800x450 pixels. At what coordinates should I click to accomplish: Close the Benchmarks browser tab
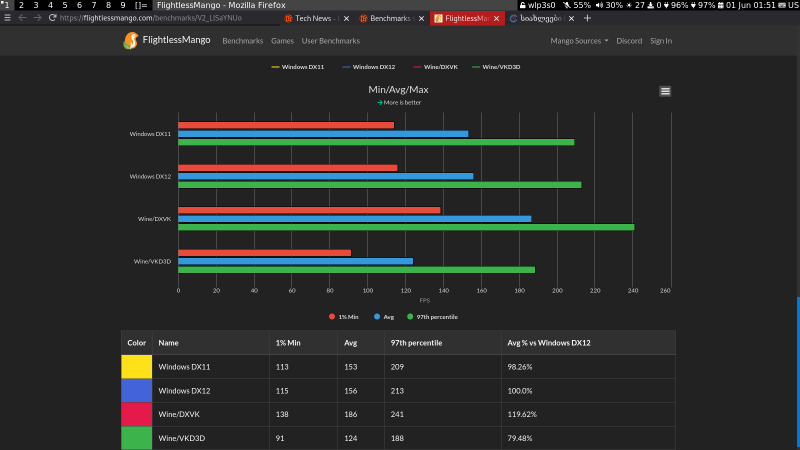(423, 19)
